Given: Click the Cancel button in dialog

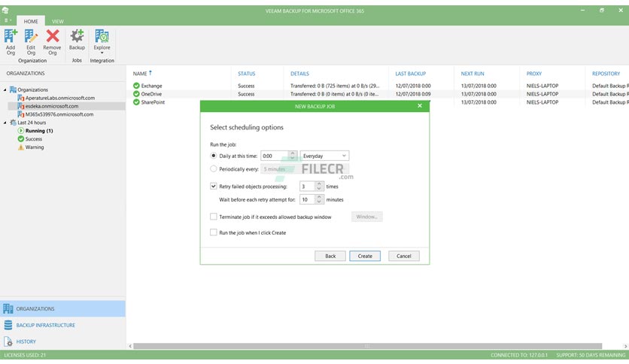Looking at the screenshot, I should (404, 256).
